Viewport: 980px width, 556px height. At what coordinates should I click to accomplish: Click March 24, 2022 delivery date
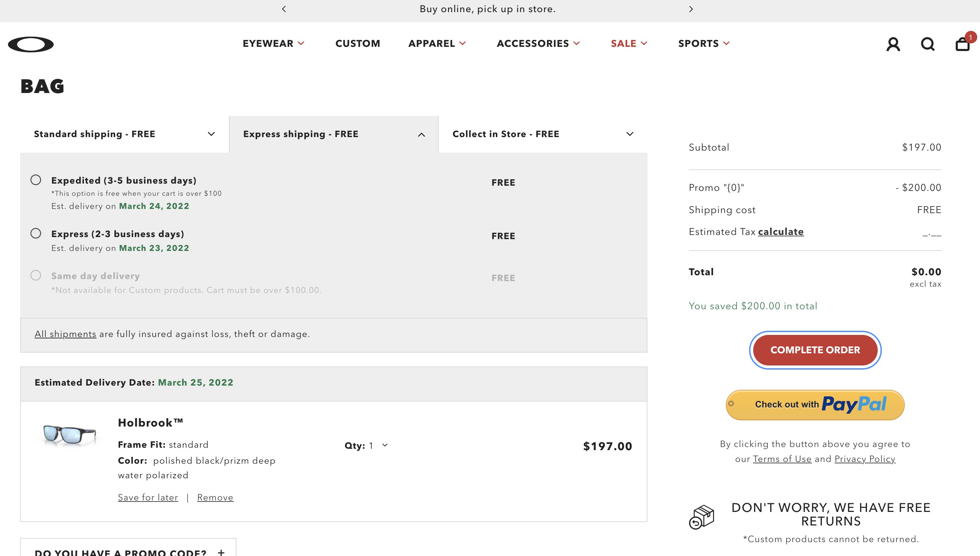(154, 206)
